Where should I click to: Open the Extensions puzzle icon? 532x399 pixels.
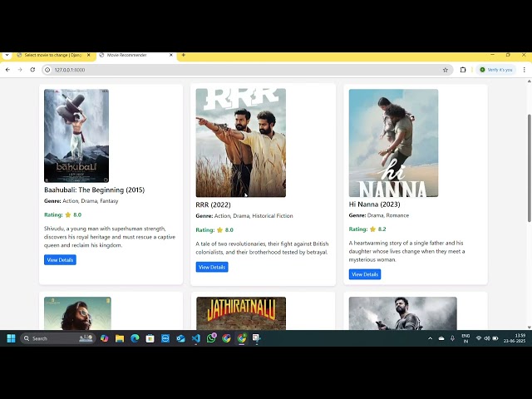[463, 70]
